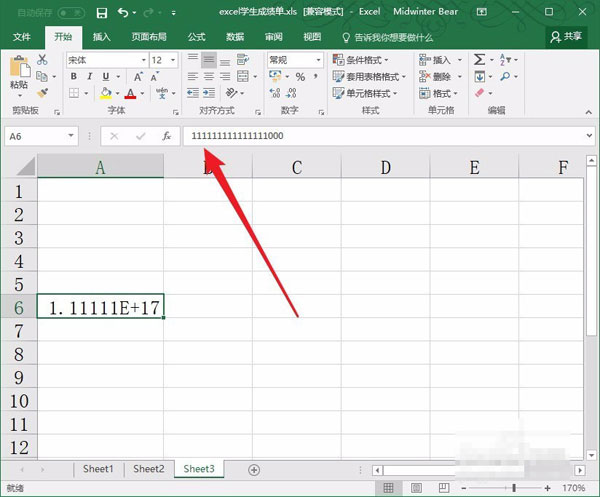Click the Paste clipboard icon
The width and height of the screenshot is (600, 497).
click(x=19, y=70)
